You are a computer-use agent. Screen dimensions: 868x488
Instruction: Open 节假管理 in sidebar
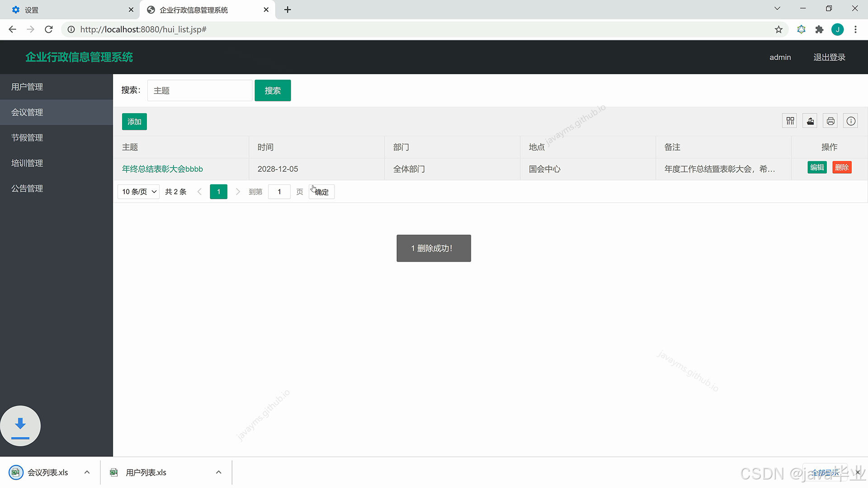click(57, 137)
